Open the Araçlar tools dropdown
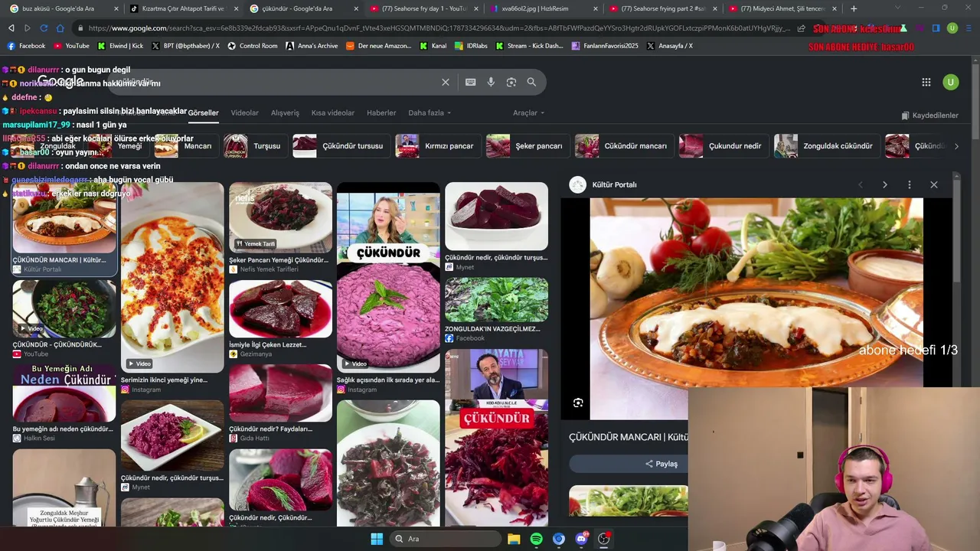The height and width of the screenshot is (551, 980). (529, 113)
